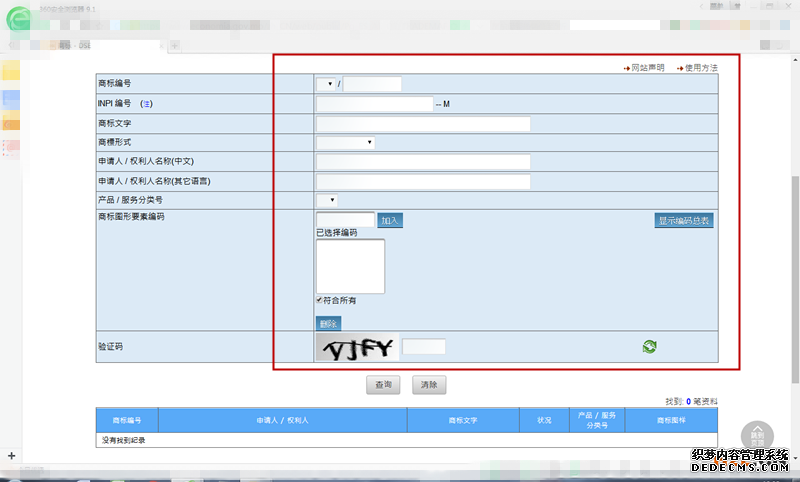The height and width of the screenshot is (482, 800).
Task: Click the sidebar plus icon at bottom-left
Action: coord(11,455)
